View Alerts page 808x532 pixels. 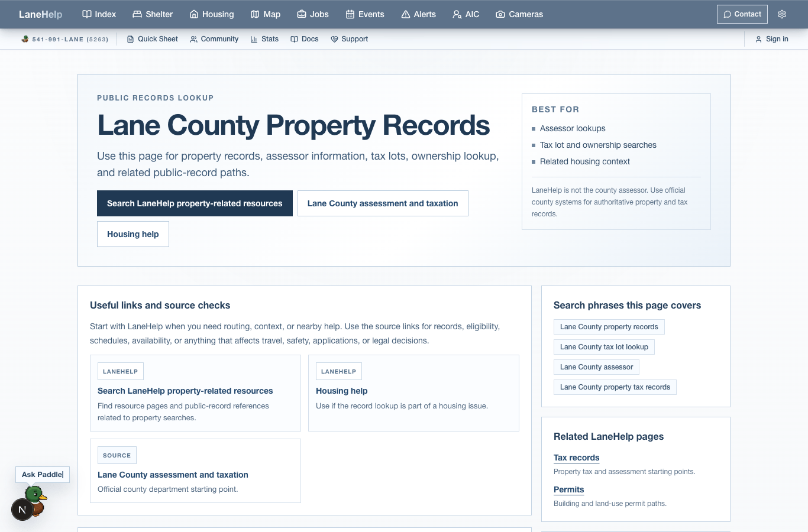(x=419, y=14)
